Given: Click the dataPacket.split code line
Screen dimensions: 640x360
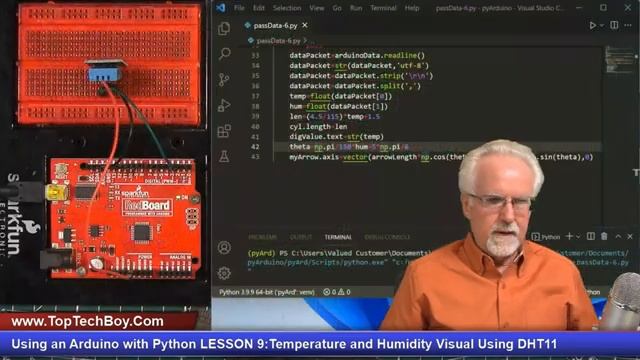Looking at the screenshot, I should coord(355,86).
